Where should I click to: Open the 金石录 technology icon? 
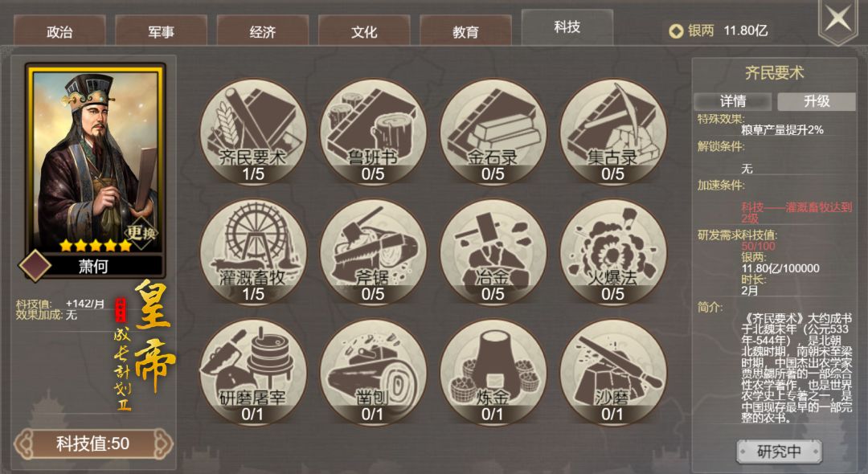tap(493, 133)
